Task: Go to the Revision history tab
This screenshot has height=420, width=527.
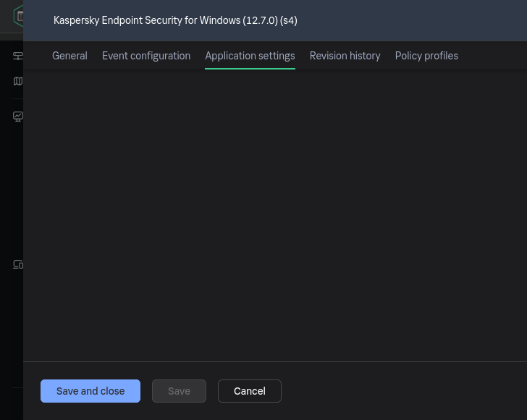Action: 345,56
